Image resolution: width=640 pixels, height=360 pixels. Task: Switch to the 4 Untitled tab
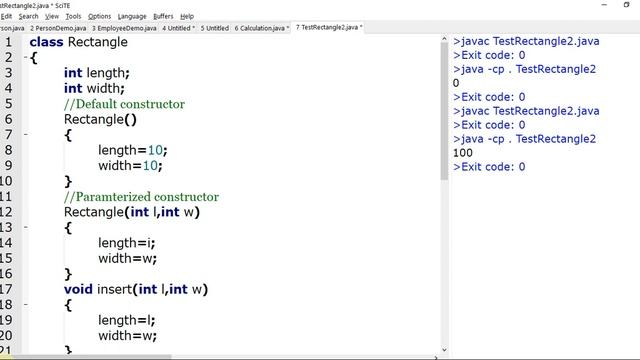[x=178, y=28]
